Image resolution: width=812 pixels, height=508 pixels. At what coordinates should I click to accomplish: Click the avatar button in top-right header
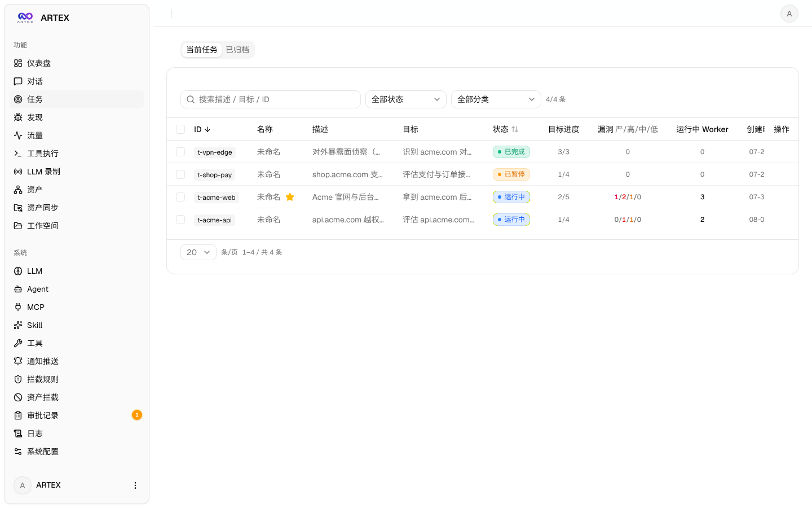pyautogui.click(x=789, y=14)
